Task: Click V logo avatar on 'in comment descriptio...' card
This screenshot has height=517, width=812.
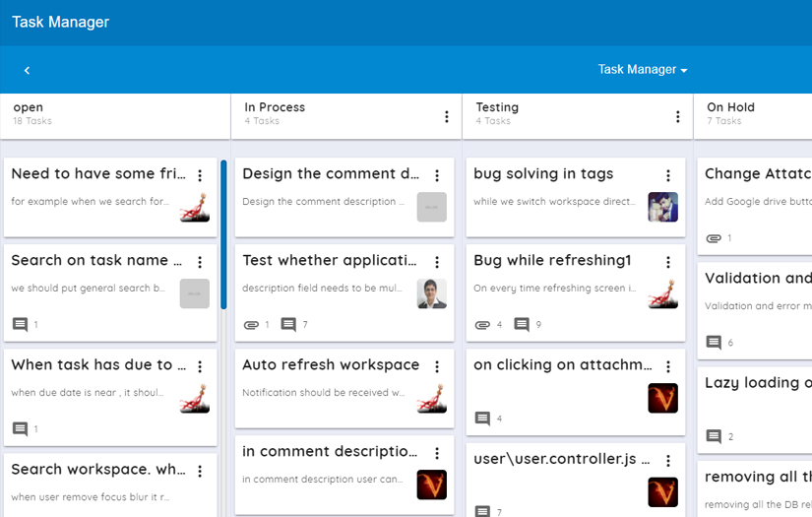Action: pyautogui.click(x=432, y=485)
